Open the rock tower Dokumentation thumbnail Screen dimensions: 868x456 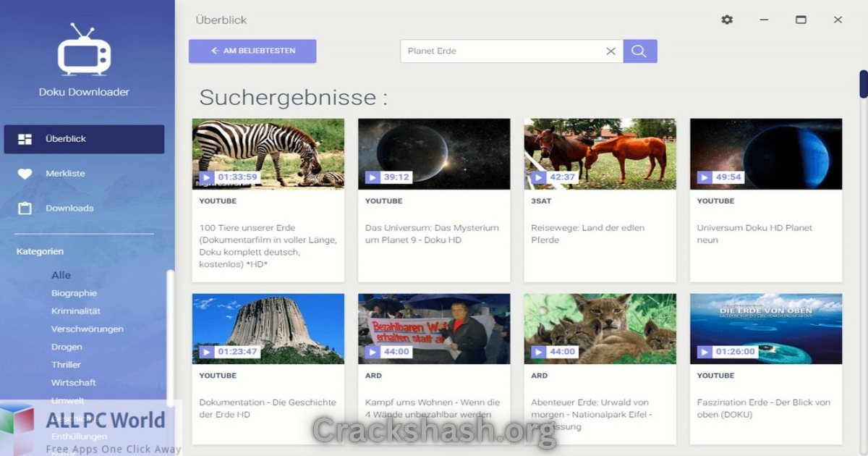click(268, 329)
